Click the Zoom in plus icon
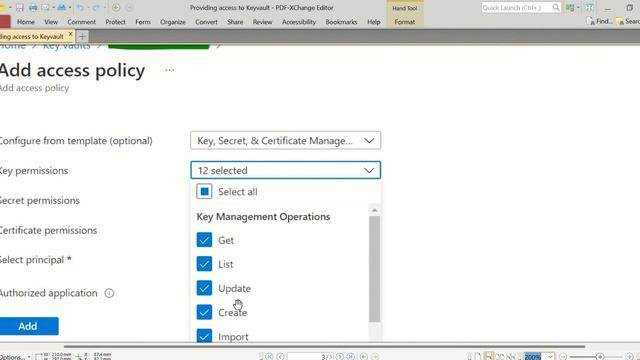Screen dimensions: 640x360 pyautogui.click(x=629, y=357)
